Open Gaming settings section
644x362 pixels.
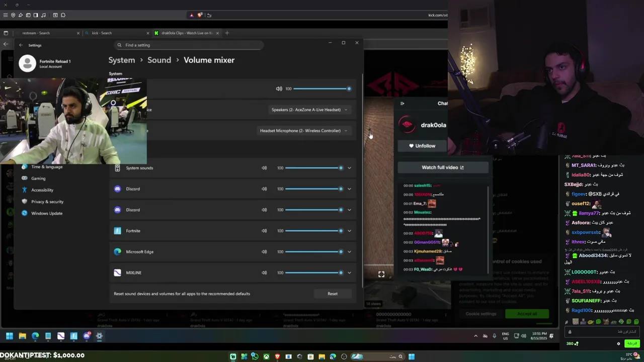[x=38, y=178]
